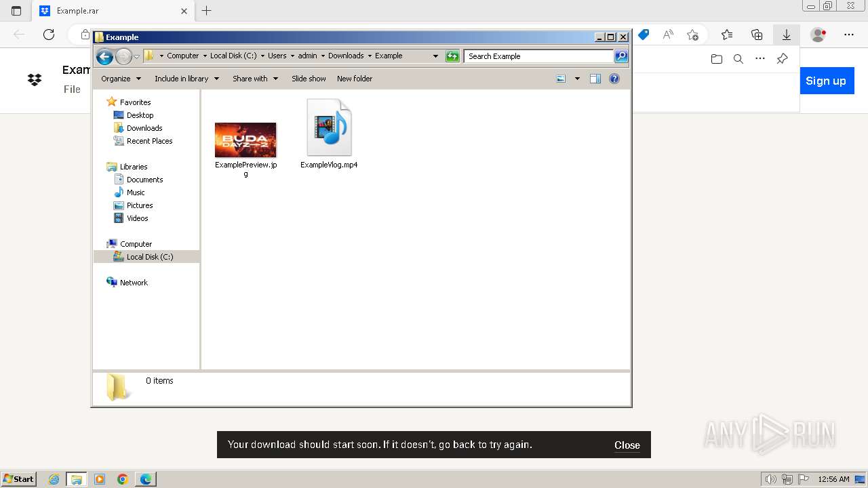Image resolution: width=868 pixels, height=488 pixels.
Task: Click the Edge shopping tag icon
Action: 644,35
